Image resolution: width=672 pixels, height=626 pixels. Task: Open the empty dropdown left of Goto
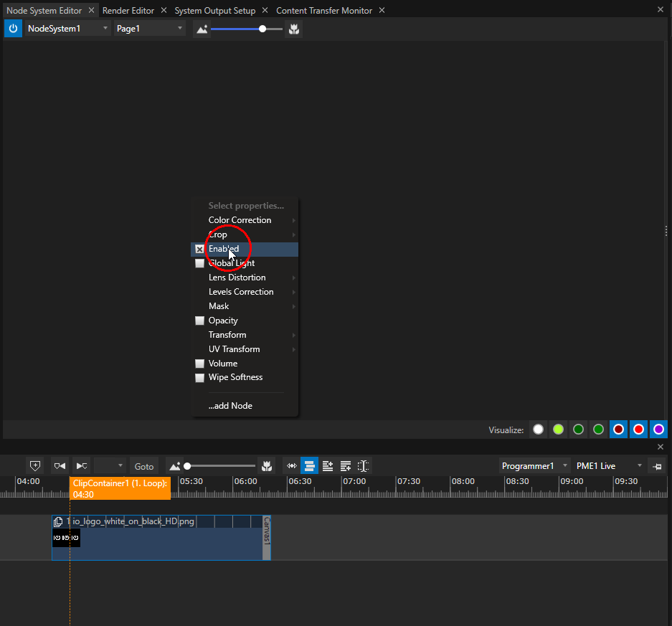110,466
